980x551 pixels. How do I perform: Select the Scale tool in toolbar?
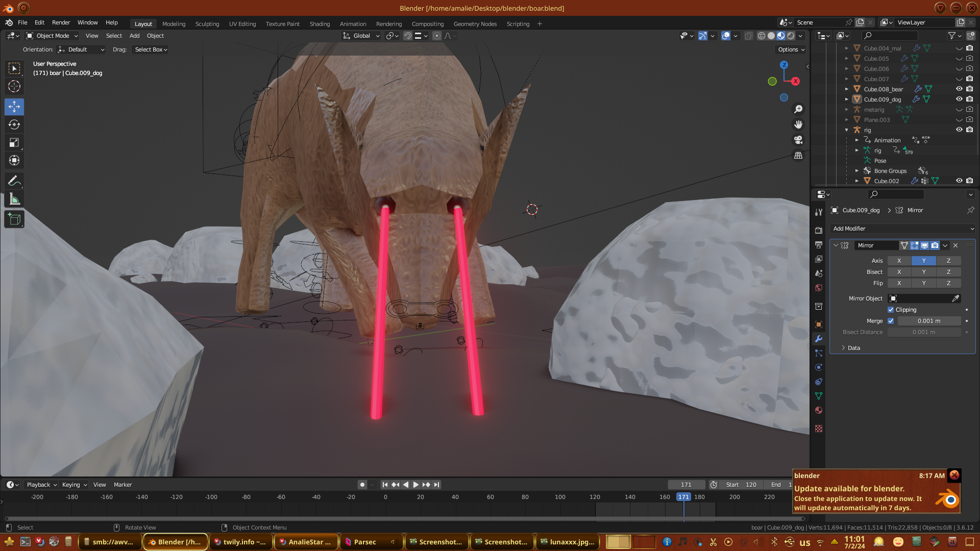coord(14,143)
